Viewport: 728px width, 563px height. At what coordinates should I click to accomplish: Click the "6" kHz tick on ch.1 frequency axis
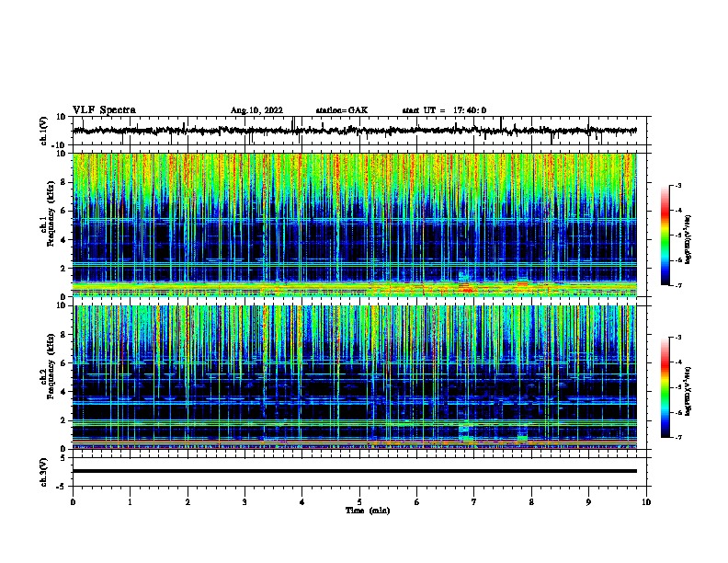[63, 211]
